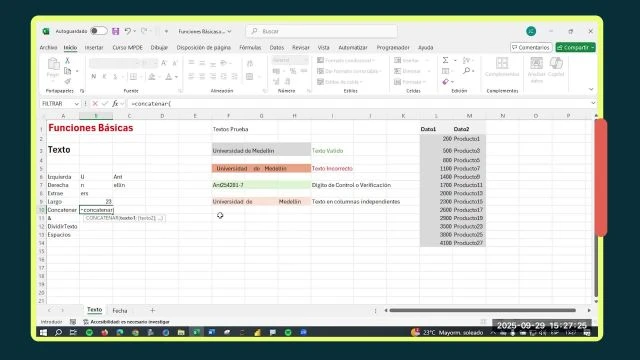The image size is (640, 360).
Task: Toggle Cursiva italic K button
Action: pos(104,76)
